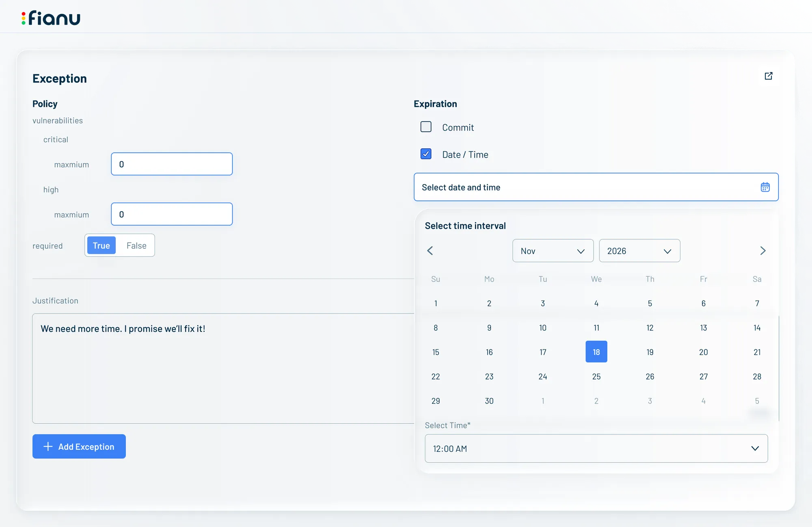The image size is (812, 527).
Task: Check the Commit expiration checkbox
Action: click(426, 127)
